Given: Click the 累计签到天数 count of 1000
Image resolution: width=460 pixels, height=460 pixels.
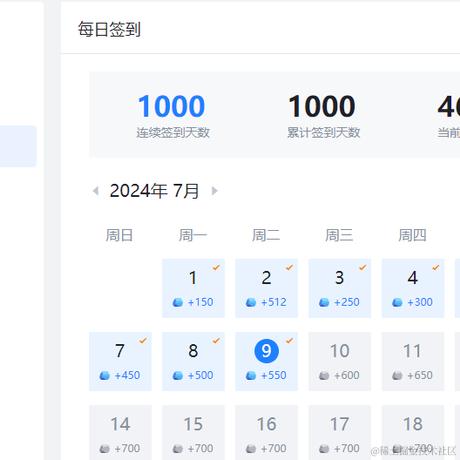Looking at the screenshot, I should click(x=322, y=106).
